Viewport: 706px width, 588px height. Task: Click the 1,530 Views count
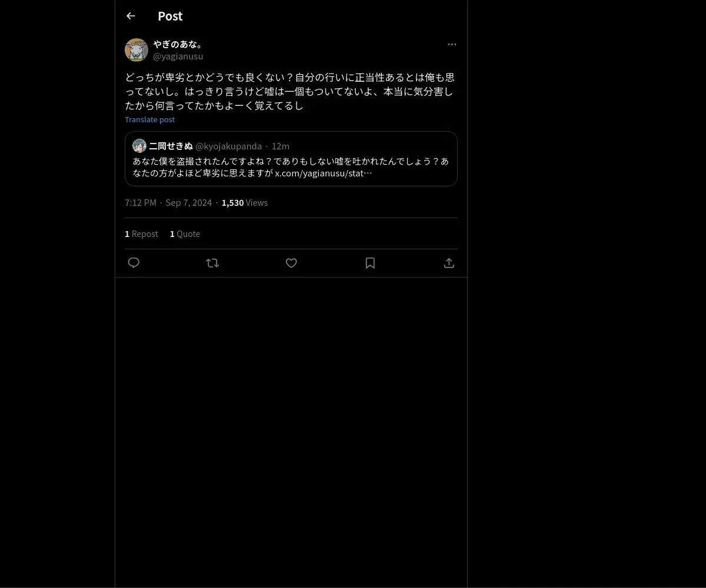point(245,202)
